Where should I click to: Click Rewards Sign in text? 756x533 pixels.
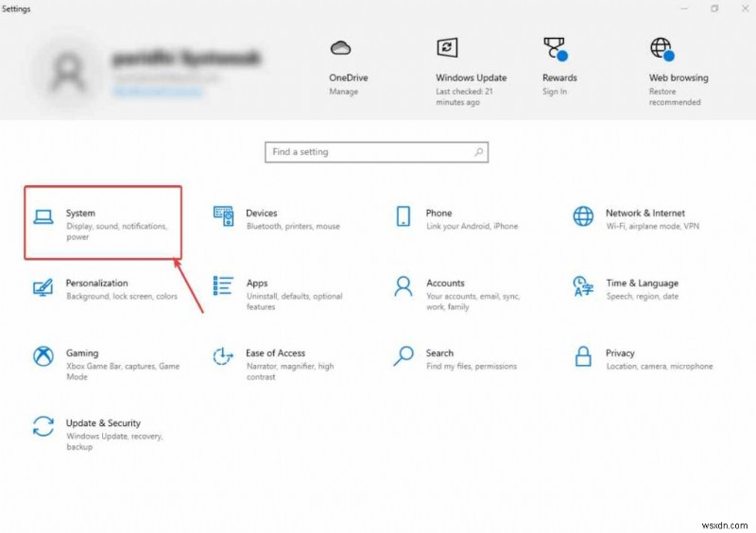coord(555,91)
